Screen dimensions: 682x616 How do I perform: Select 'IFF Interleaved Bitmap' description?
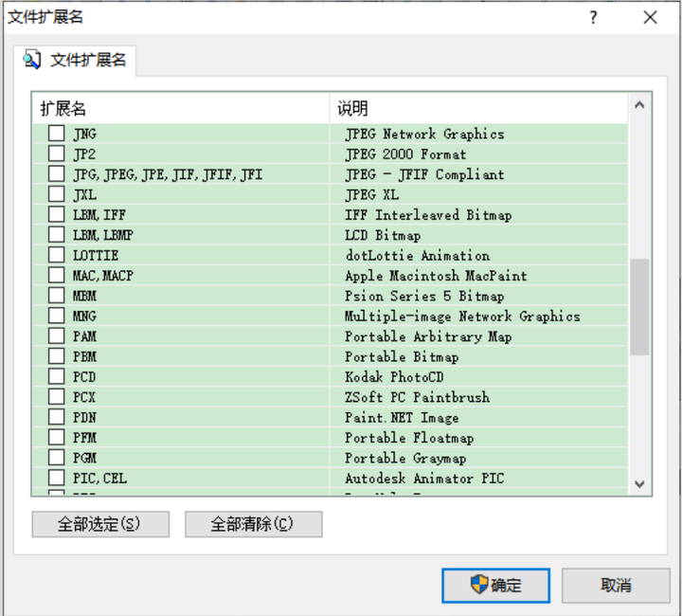(428, 215)
